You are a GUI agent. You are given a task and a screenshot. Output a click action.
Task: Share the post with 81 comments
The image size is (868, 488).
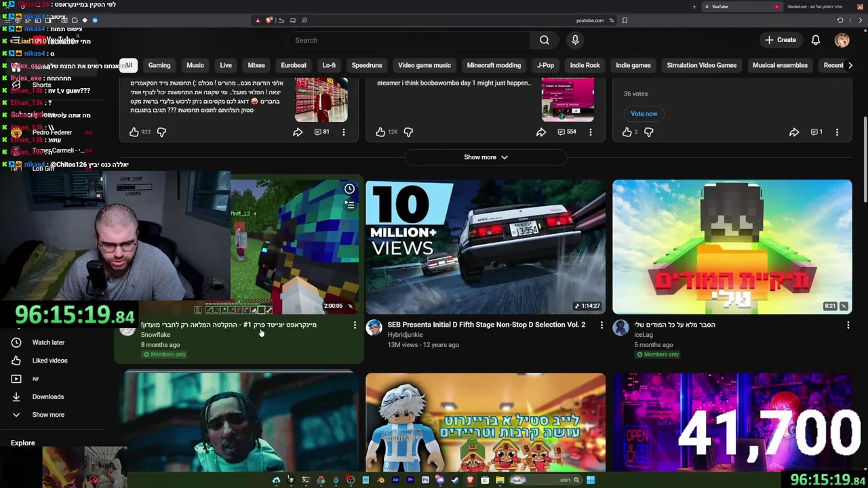tap(298, 132)
